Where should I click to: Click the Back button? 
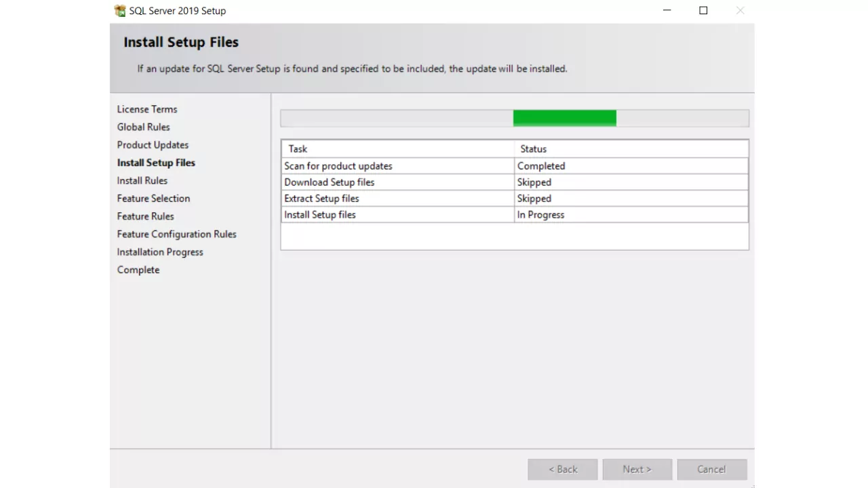pyautogui.click(x=563, y=469)
